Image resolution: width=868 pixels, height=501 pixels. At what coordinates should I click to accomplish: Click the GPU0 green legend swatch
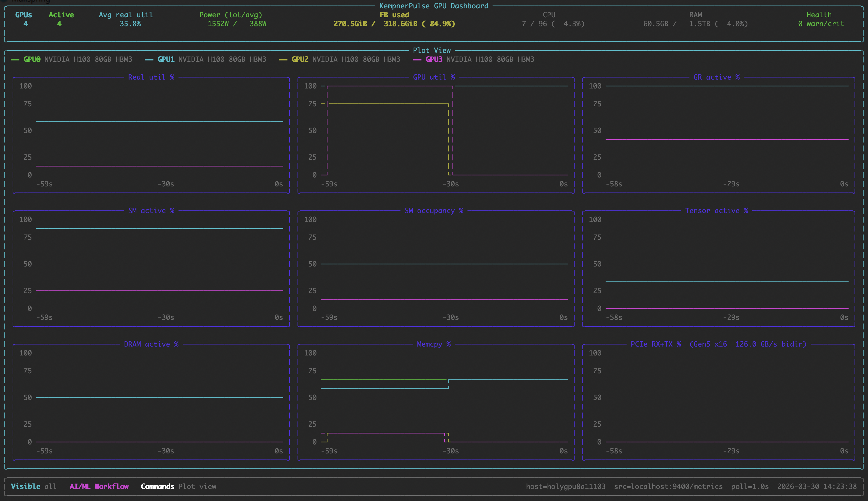coord(15,59)
